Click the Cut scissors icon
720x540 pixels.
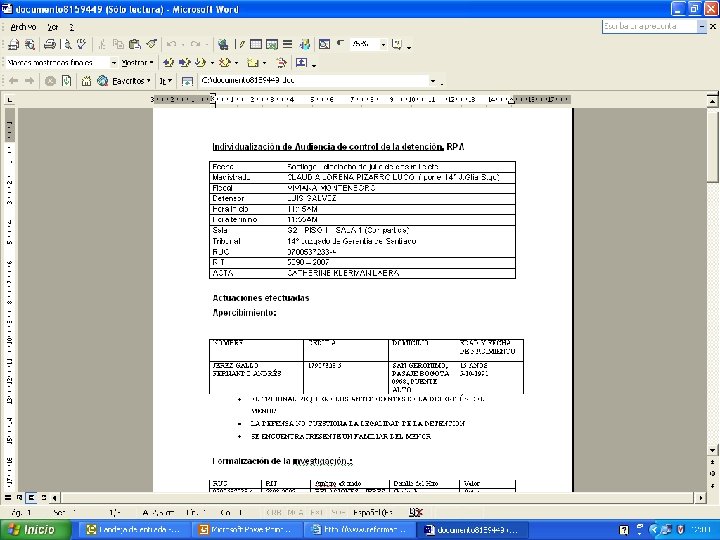tap(102, 44)
